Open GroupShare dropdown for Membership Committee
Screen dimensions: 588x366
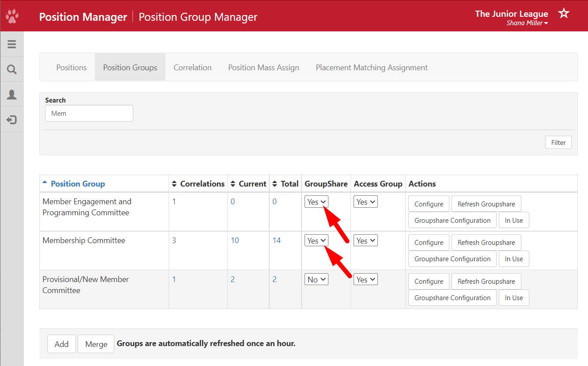(317, 240)
